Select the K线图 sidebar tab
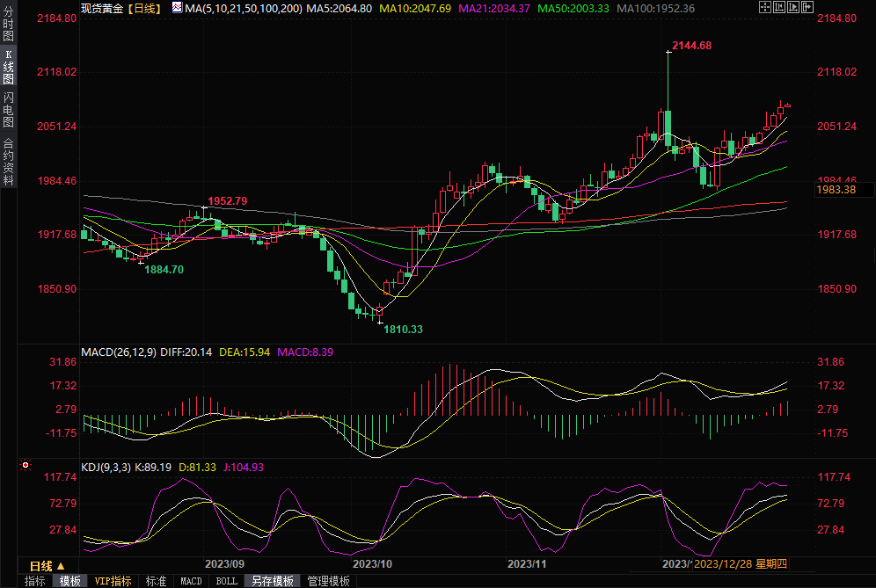The width and height of the screenshot is (876, 588). tap(8, 67)
